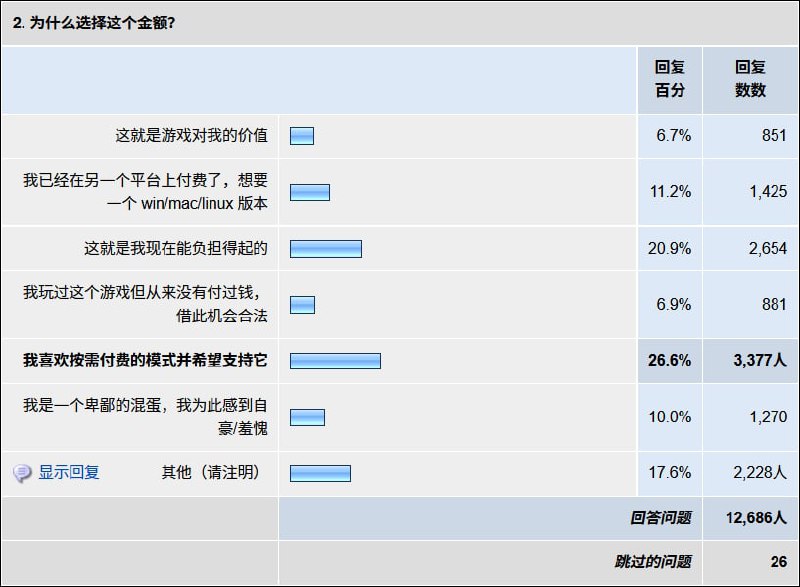The image size is (800, 587).
Task: Click the longest bar for 我喜欢按需付费的模式
Action: pyautogui.click(x=335, y=360)
